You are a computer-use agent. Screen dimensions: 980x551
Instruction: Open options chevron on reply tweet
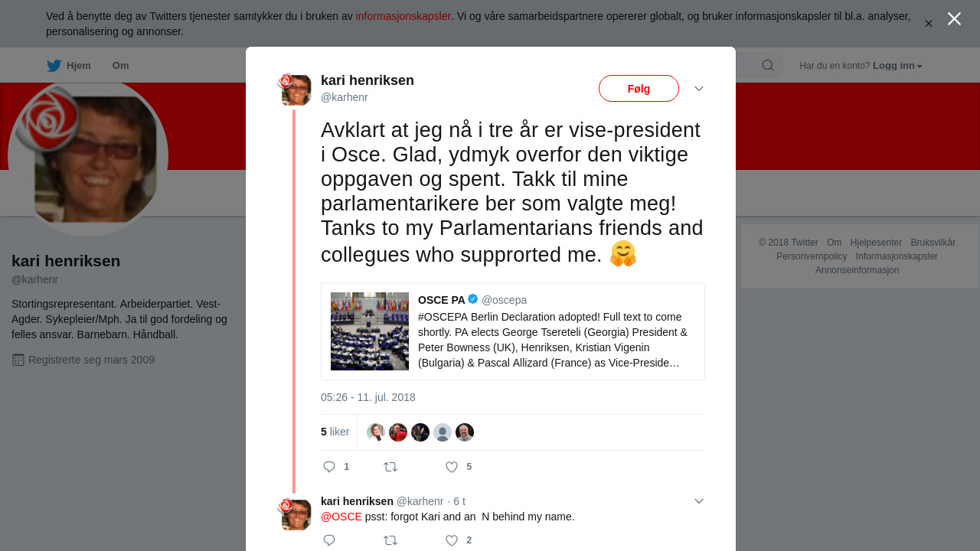(x=699, y=501)
